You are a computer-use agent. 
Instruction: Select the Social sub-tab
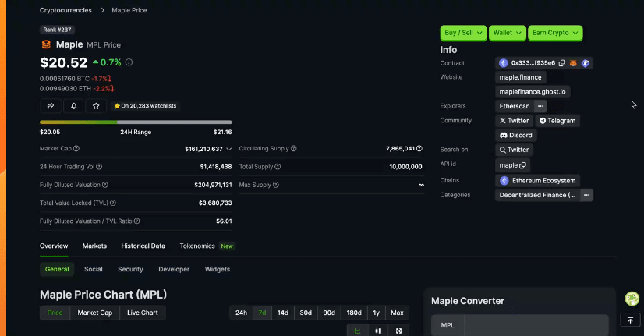[x=94, y=269]
